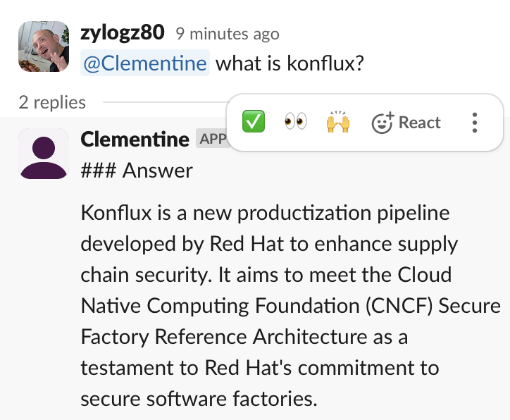Click the Clementine sender name
The height and width of the screenshot is (420, 510).
coord(135,140)
